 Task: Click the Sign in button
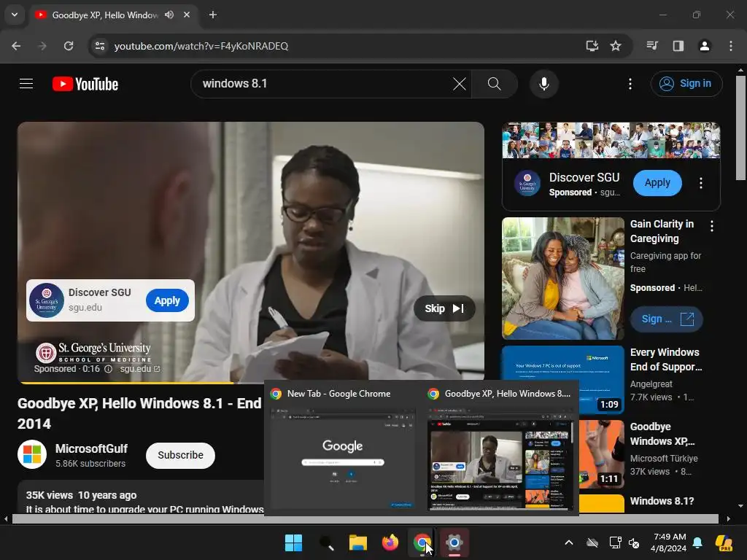[686, 84]
